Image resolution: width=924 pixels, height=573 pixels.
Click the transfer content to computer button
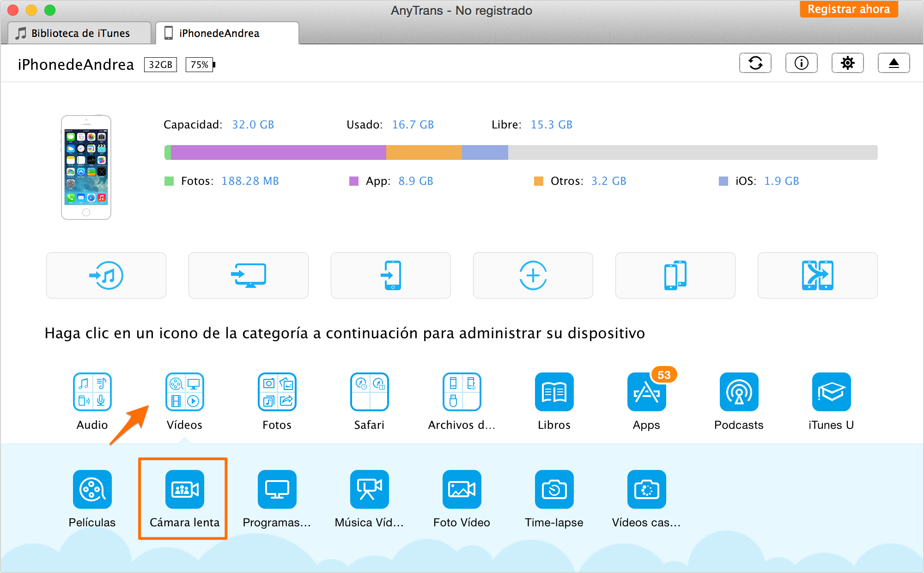(x=249, y=275)
